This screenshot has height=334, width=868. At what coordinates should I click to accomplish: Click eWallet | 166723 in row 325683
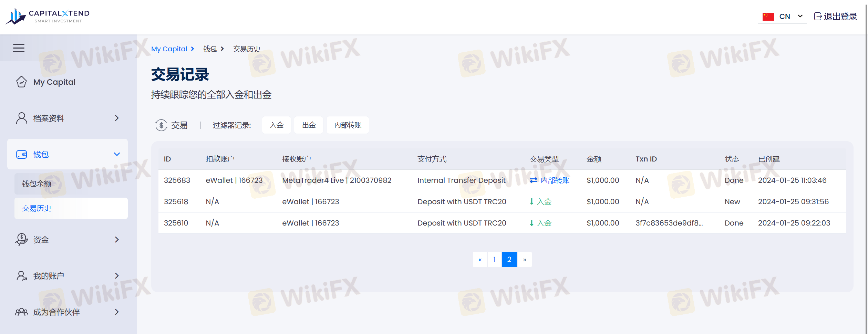[x=234, y=180]
